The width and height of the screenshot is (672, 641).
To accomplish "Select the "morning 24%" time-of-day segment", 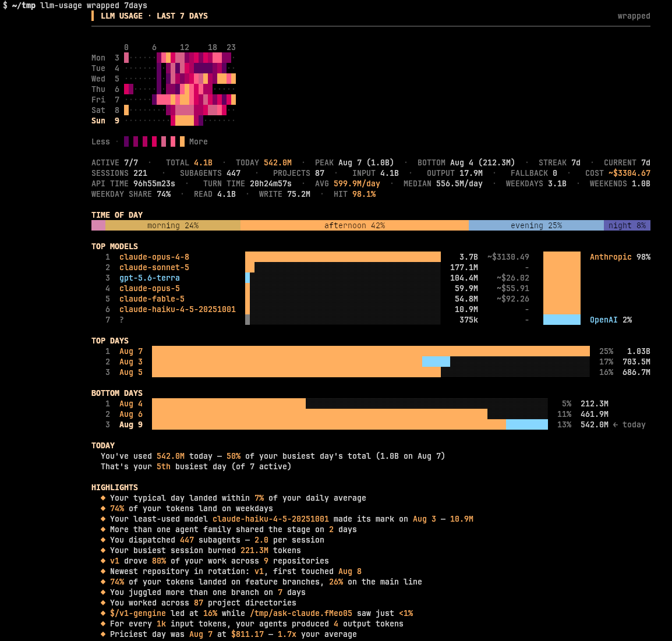I will point(173,225).
